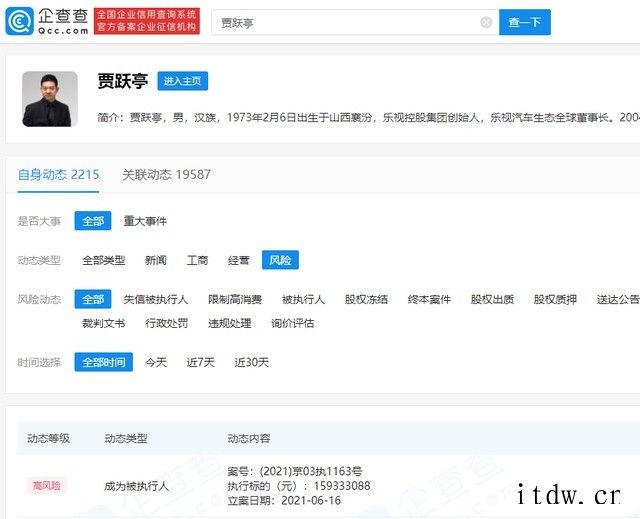640x519 pixels.
Task: Filter by 失信被执行人
Action: pyautogui.click(x=156, y=299)
